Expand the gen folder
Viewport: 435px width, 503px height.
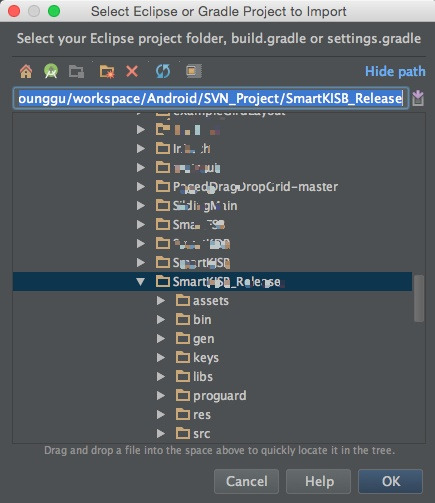pos(161,339)
